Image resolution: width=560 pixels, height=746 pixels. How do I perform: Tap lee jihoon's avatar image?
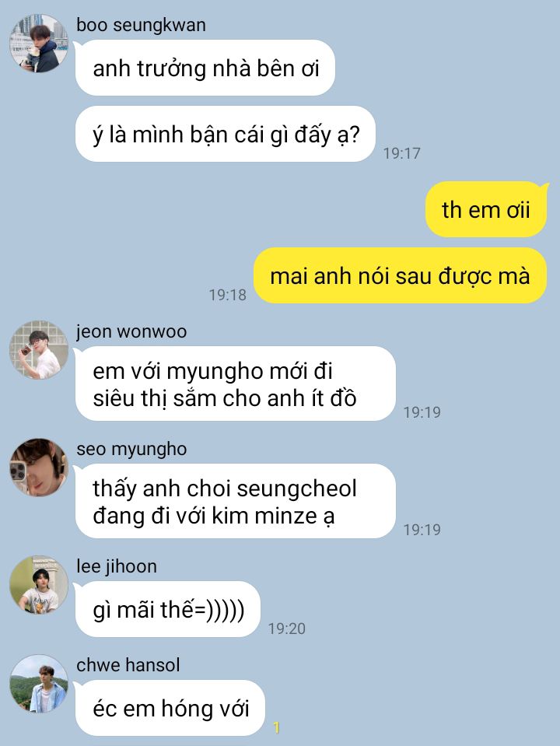tap(39, 585)
